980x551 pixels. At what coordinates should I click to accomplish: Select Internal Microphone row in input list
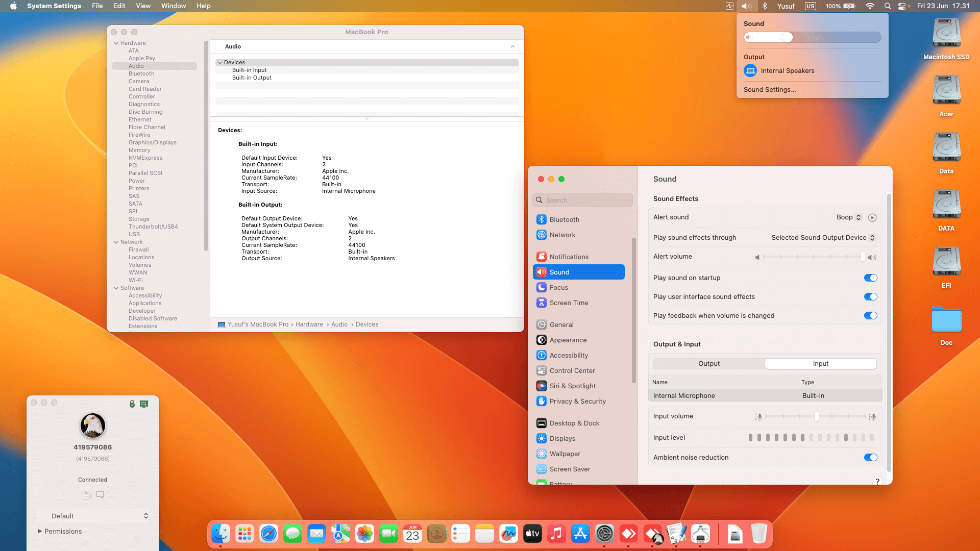(765, 396)
